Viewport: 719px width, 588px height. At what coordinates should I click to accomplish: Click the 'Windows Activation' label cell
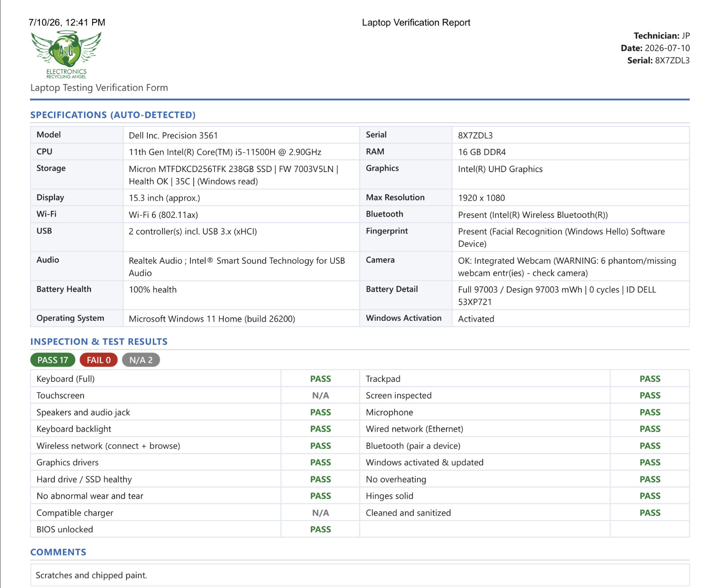[x=406, y=318]
